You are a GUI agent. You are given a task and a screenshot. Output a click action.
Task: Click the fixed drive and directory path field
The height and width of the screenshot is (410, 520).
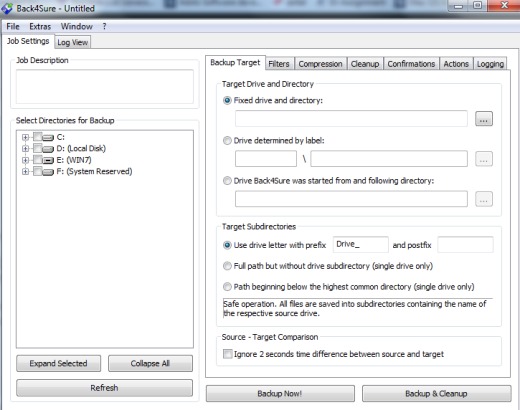[x=351, y=119]
